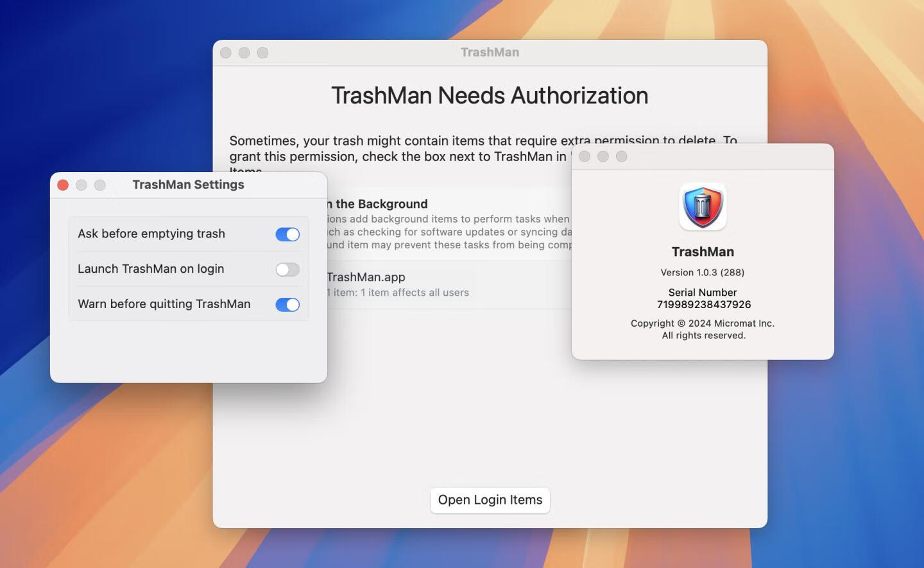The image size is (924, 568).
Task: Click the Serial Number label
Action: point(703,292)
